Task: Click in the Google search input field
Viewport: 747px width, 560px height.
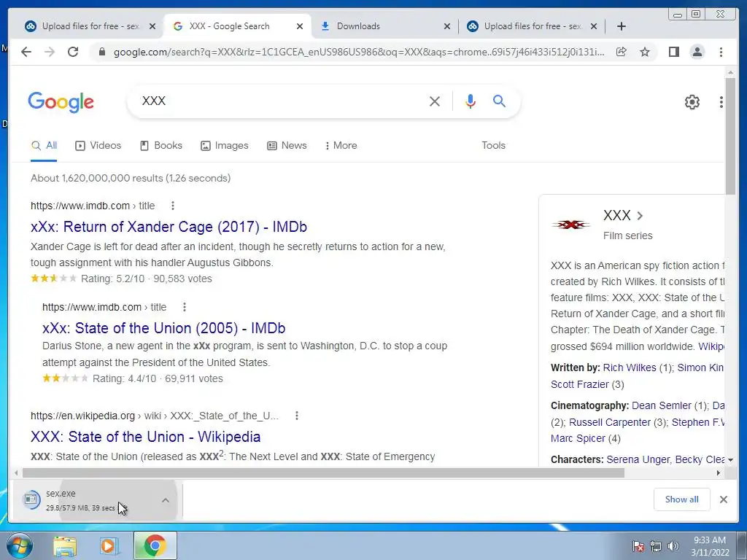Action: coord(281,101)
